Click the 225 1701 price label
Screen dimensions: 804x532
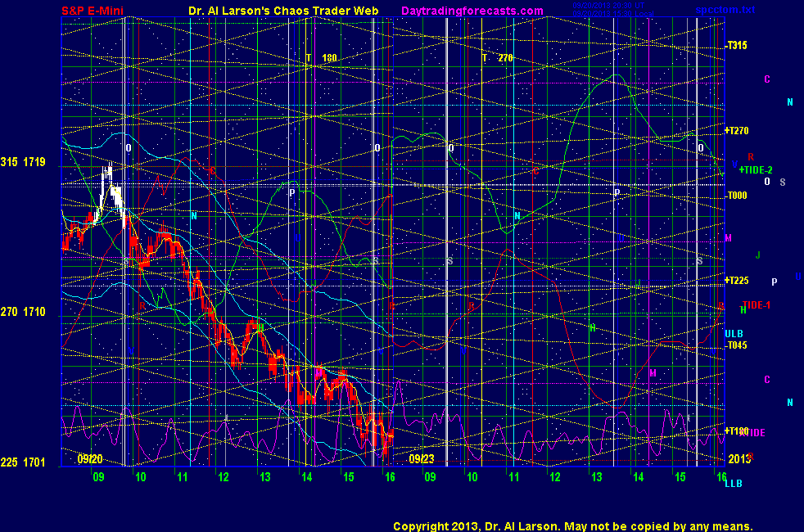(23, 462)
